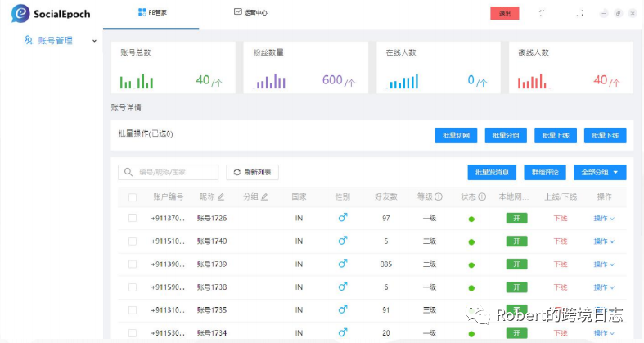This screenshot has width=644, height=343.
Task: Click the green status dot for 账号1740
Action: [x=471, y=242]
